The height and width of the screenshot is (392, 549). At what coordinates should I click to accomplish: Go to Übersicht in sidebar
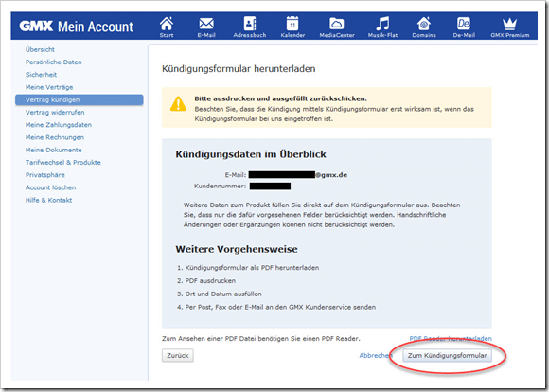point(40,49)
